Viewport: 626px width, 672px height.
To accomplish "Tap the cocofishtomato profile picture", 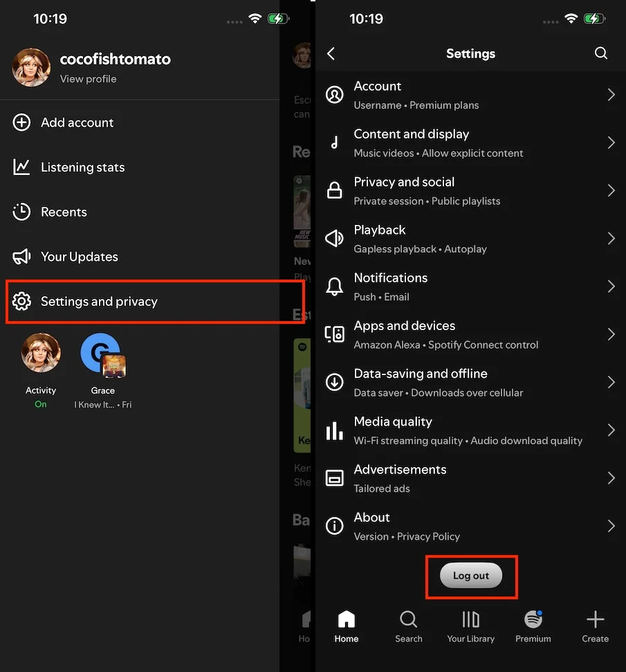I will coord(31,67).
